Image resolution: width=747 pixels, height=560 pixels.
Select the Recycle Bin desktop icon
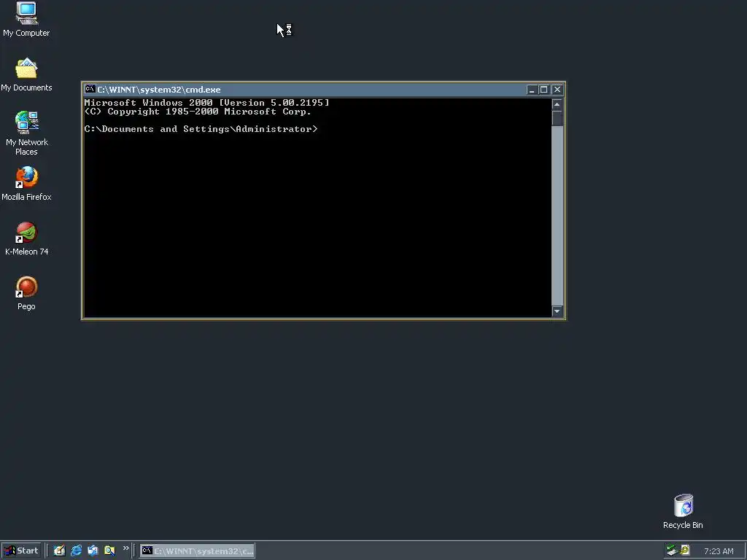pos(683,511)
